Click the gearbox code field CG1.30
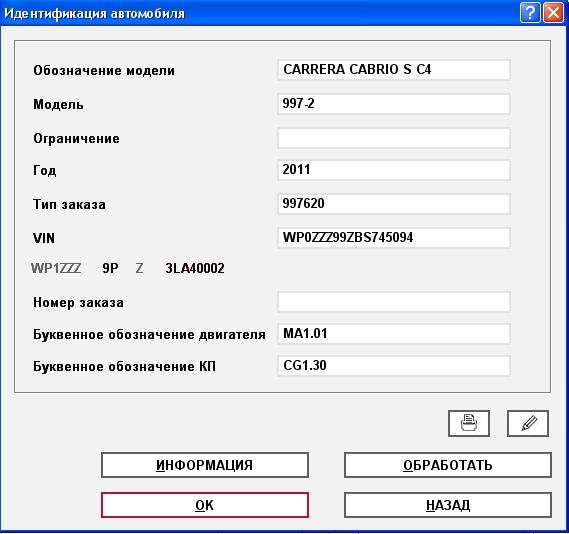Viewport: 569px width, 534px height. click(394, 366)
